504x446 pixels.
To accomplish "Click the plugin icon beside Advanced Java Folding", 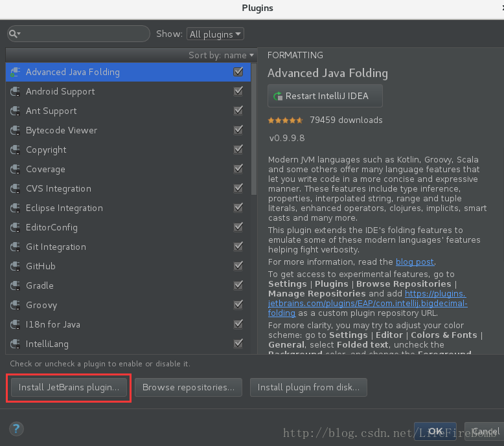I will pos(15,72).
